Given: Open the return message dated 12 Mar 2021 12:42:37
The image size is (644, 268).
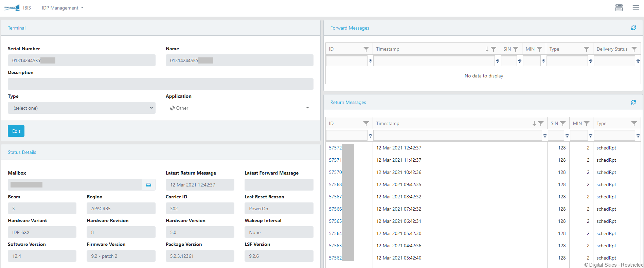Looking at the screenshot, I should pos(335,148).
